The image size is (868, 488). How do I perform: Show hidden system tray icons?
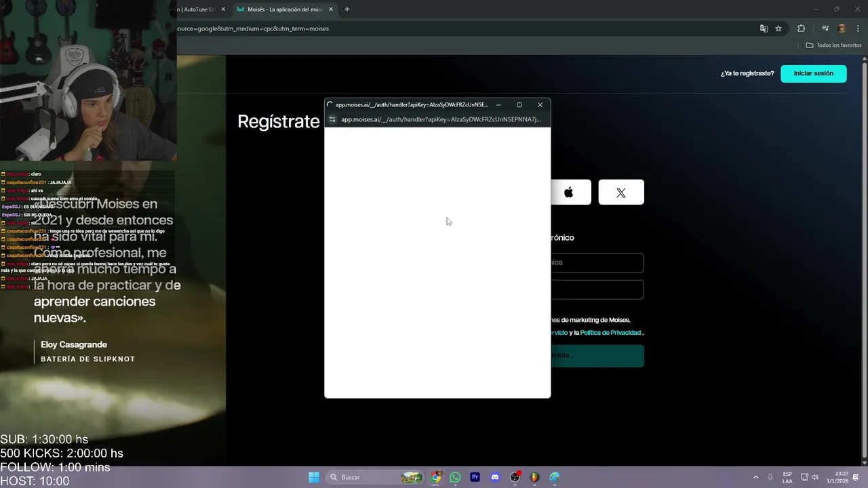coord(755,477)
